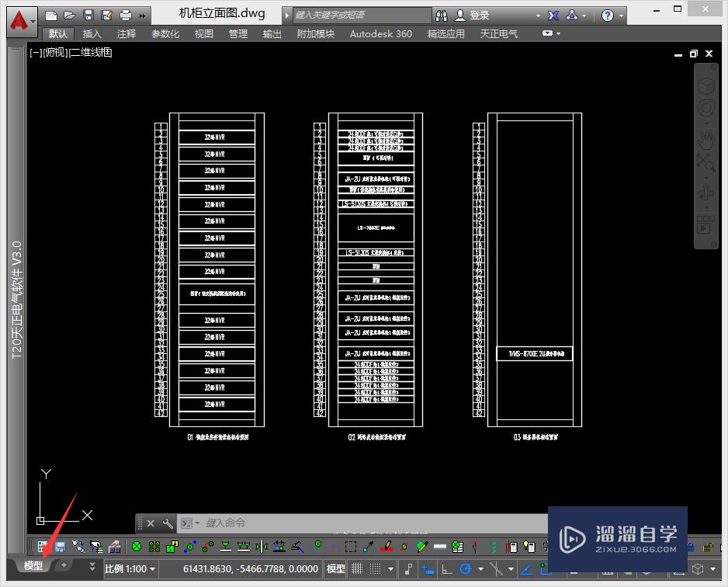This screenshot has height=587, width=728.
Task: Click the command line input field
Action: pos(349,523)
